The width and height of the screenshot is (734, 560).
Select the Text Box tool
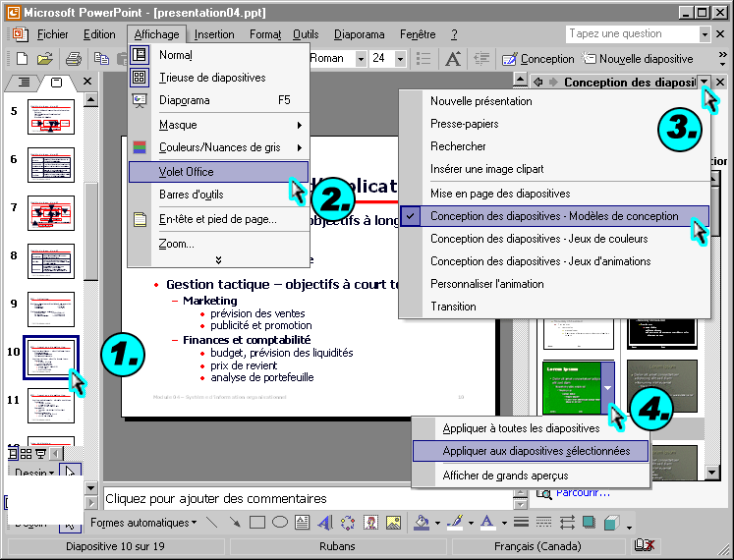[303, 523]
